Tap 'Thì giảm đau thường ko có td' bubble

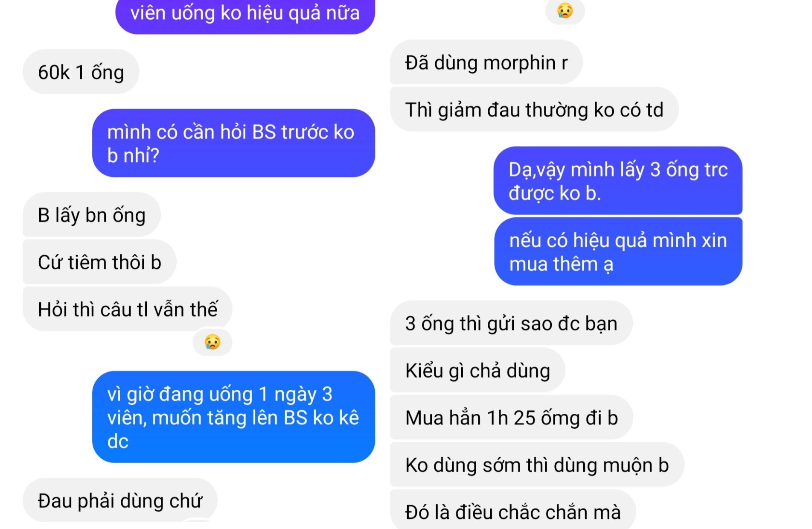pos(534,109)
